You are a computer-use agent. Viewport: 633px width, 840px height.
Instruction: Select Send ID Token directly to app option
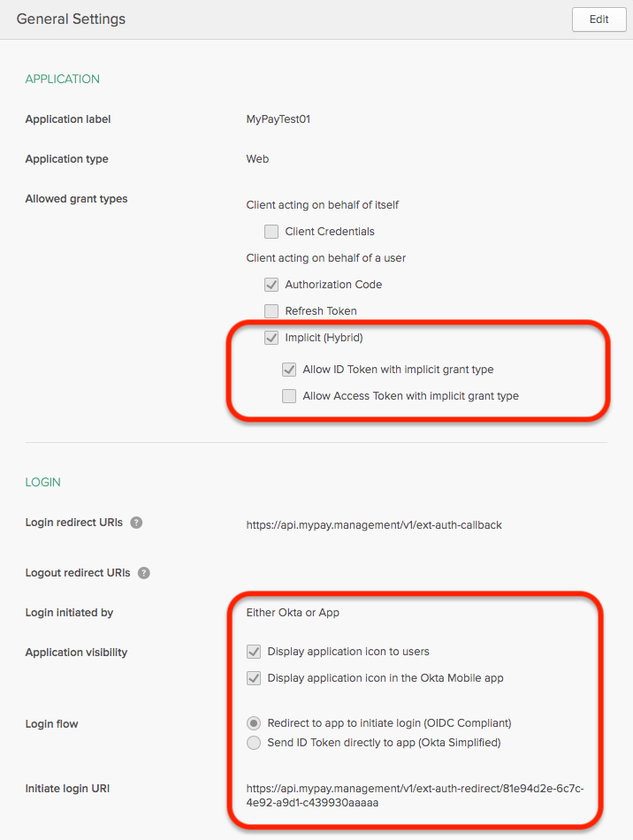tap(254, 743)
